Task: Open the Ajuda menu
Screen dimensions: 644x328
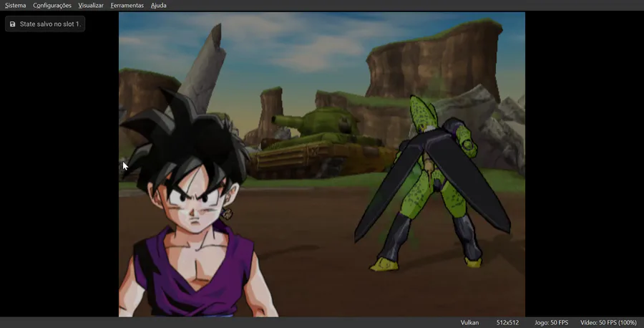Action: click(159, 5)
